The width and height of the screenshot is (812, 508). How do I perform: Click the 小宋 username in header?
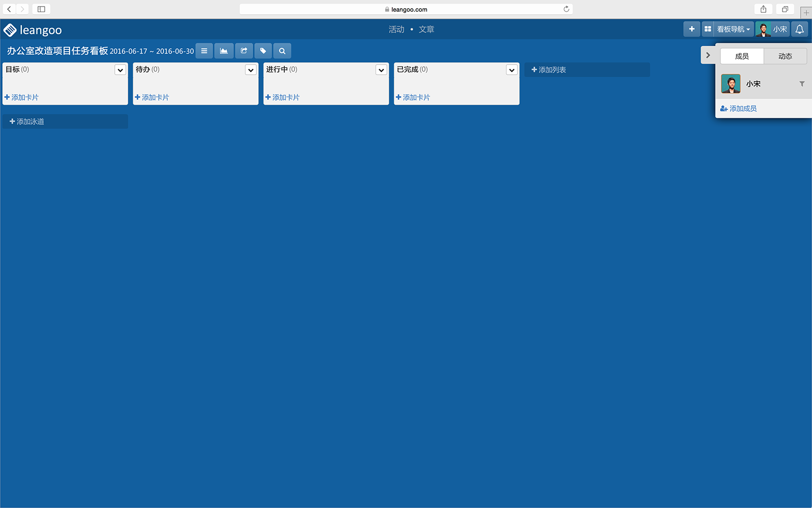coord(780,29)
